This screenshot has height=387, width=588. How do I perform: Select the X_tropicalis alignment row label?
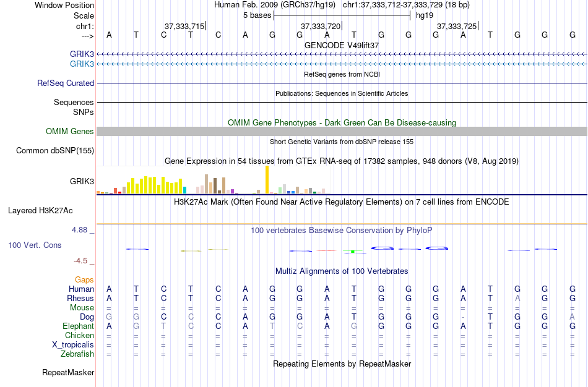click(73, 345)
